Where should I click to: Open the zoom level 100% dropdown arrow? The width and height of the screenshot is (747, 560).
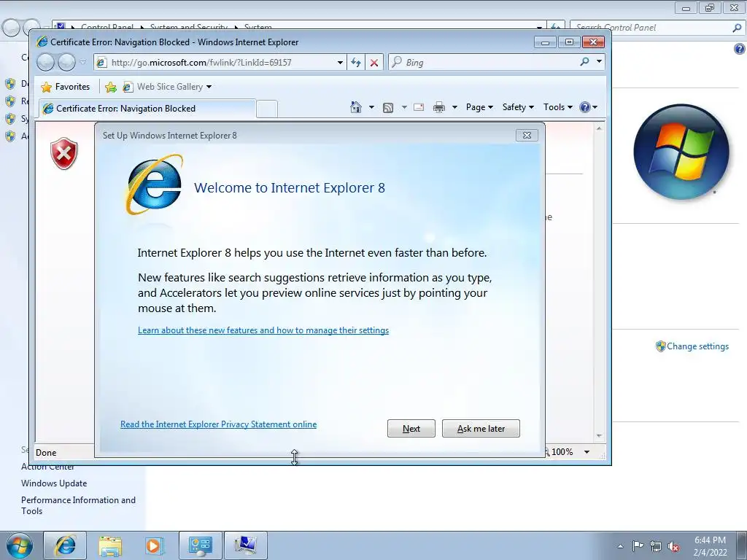click(587, 452)
